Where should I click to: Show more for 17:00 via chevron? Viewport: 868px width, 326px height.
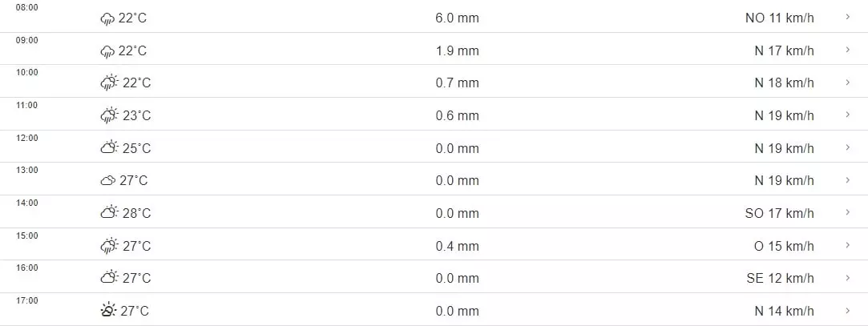pyautogui.click(x=847, y=310)
